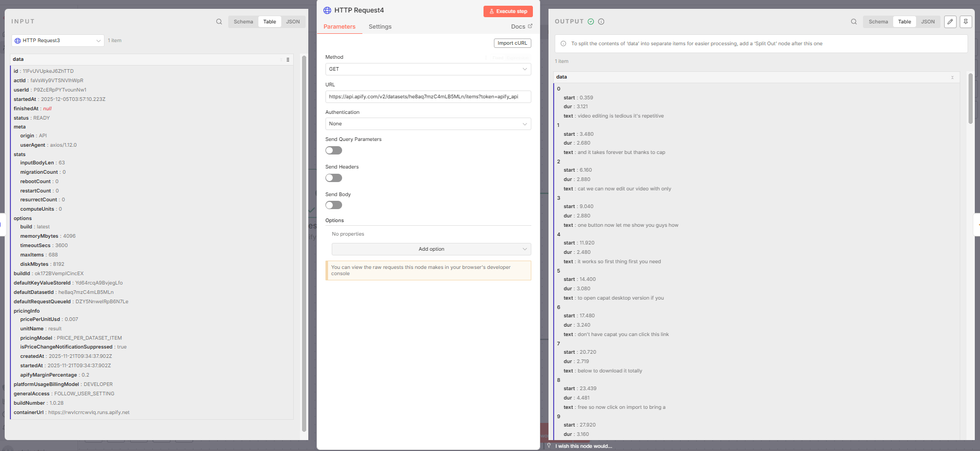The image size is (980, 451).
Task: Click the 'finishedAt : null' row
Action: (x=33, y=109)
